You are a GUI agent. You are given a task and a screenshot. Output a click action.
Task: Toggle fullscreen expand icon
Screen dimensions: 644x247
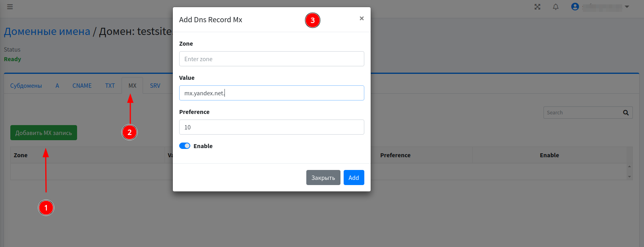537,7
